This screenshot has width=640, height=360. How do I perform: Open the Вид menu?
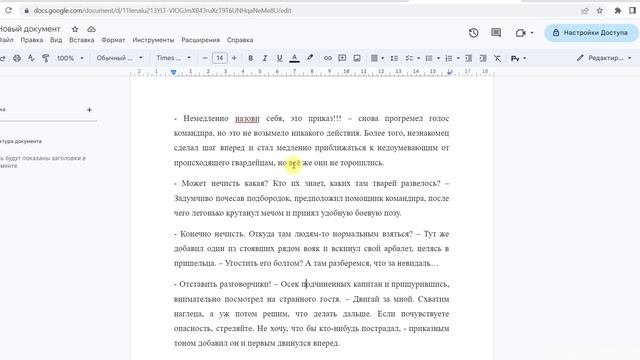click(x=56, y=40)
